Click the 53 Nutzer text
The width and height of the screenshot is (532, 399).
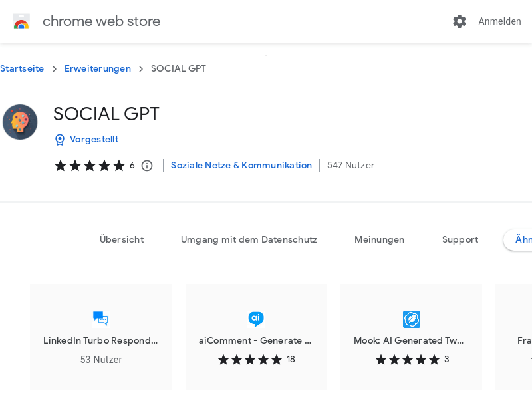(101, 360)
